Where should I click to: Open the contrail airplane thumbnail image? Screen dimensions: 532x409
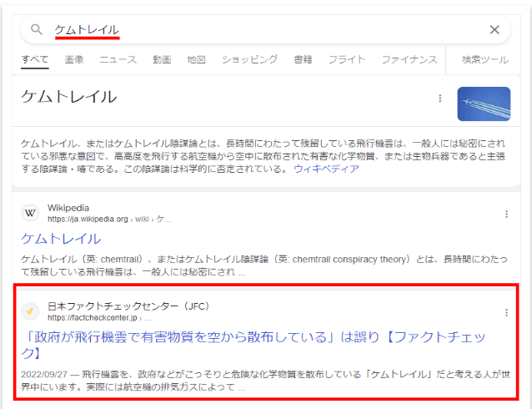point(484,104)
